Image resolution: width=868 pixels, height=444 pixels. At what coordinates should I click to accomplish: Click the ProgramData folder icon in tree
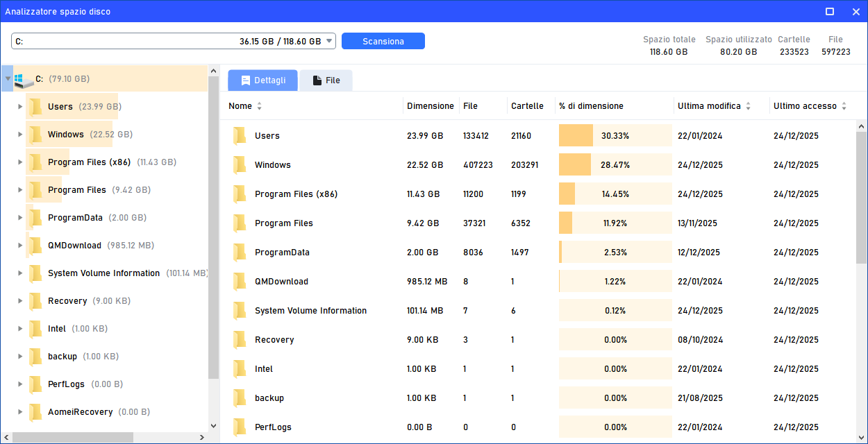coord(35,218)
